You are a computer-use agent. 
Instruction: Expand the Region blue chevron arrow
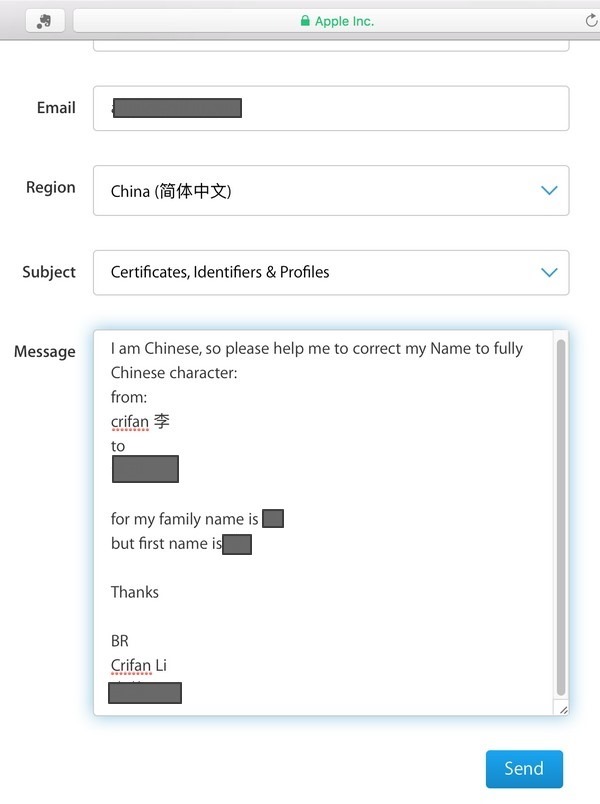548,190
